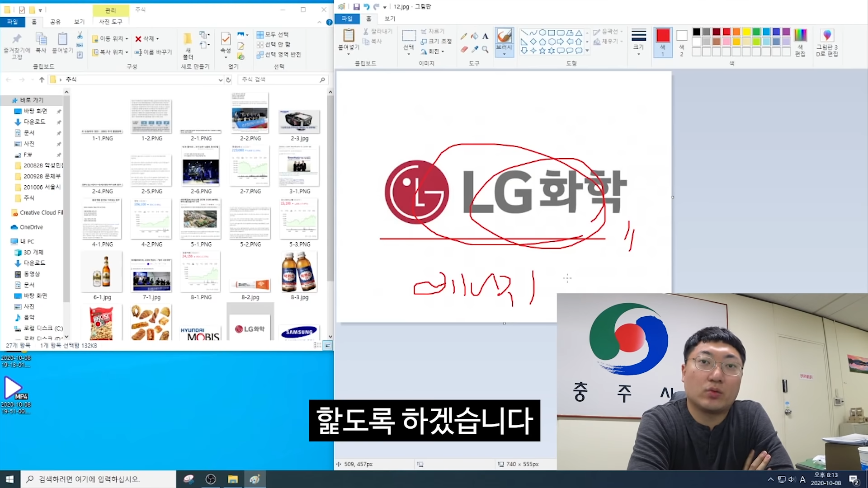Click the 속성 properties icon in Explorer

pyautogui.click(x=226, y=38)
